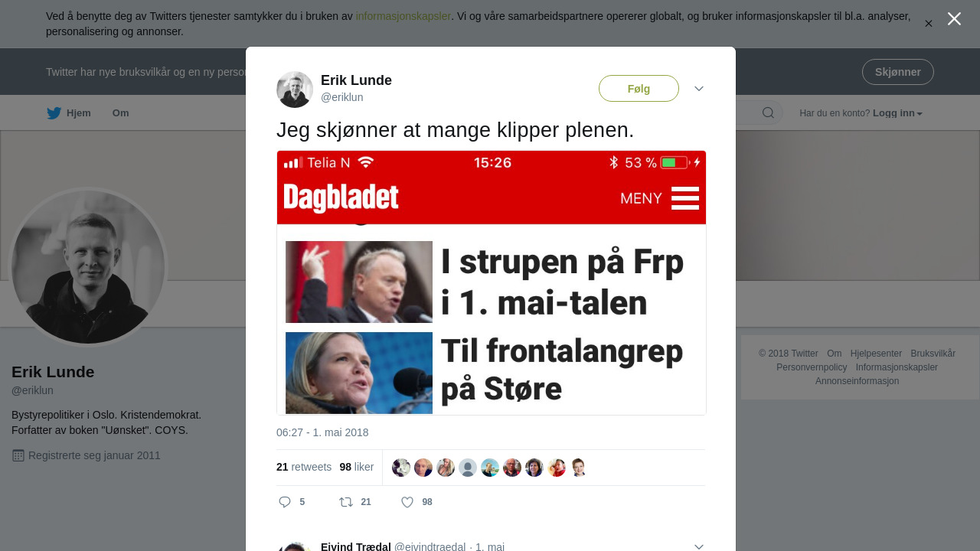Screen dimensions: 980x551
Task: Click the search magnifier icon
Action: tap(768, 113)
